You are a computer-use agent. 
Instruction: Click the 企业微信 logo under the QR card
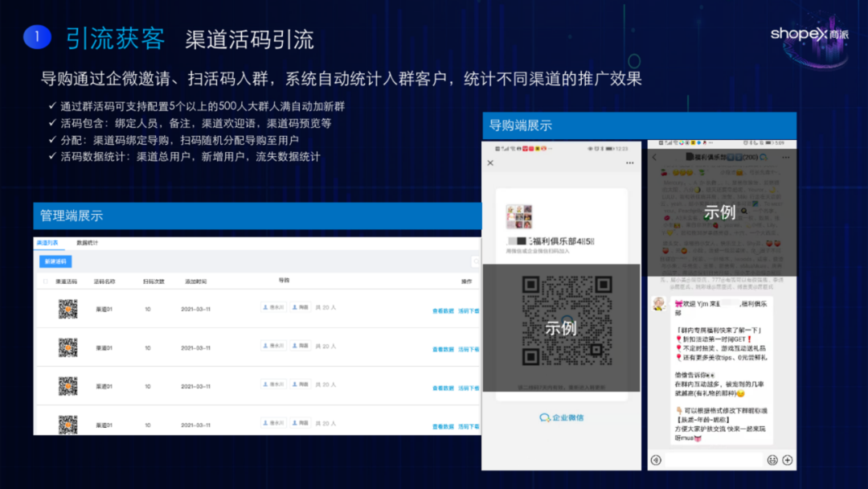(x=561, y=417)
